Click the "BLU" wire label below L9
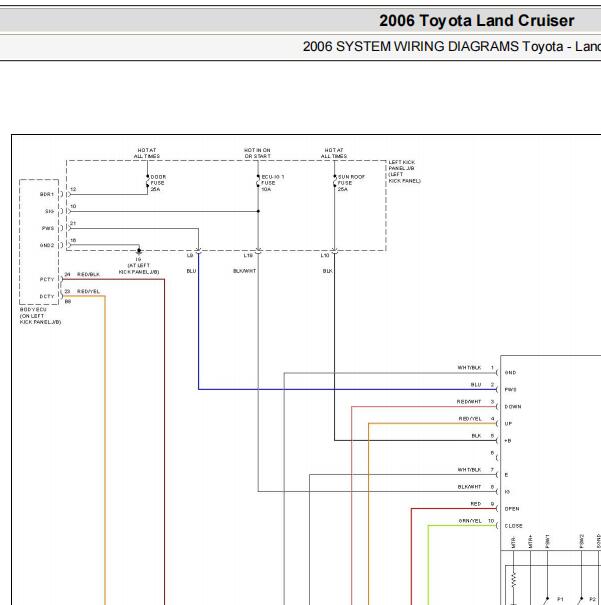The height and width of the screenshot is (605, 601). coord(191,271)
